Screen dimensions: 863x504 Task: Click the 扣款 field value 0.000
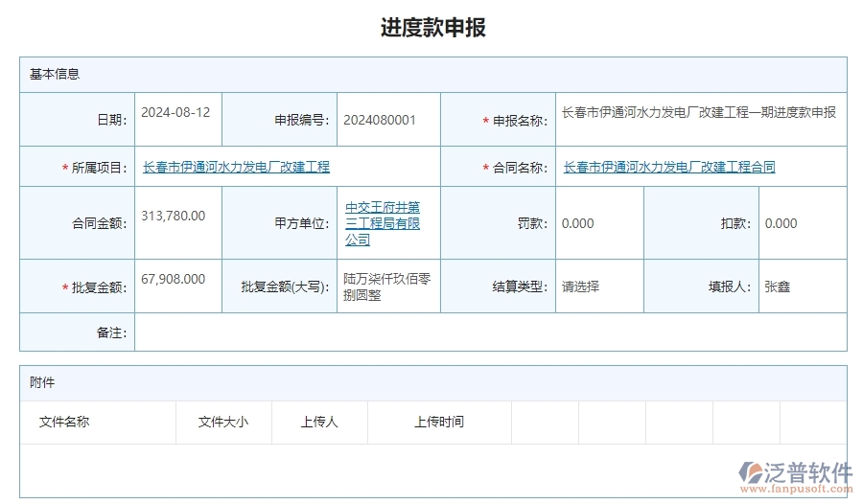pyautogui.click(x=781, y=223)
